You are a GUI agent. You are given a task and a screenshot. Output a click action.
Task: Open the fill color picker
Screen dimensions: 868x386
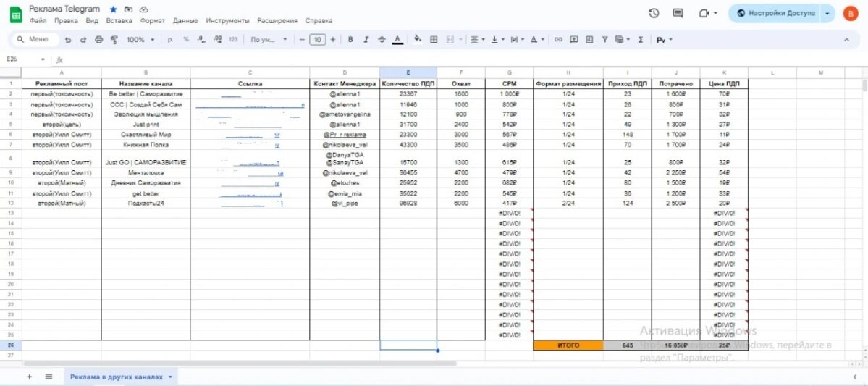418,39
